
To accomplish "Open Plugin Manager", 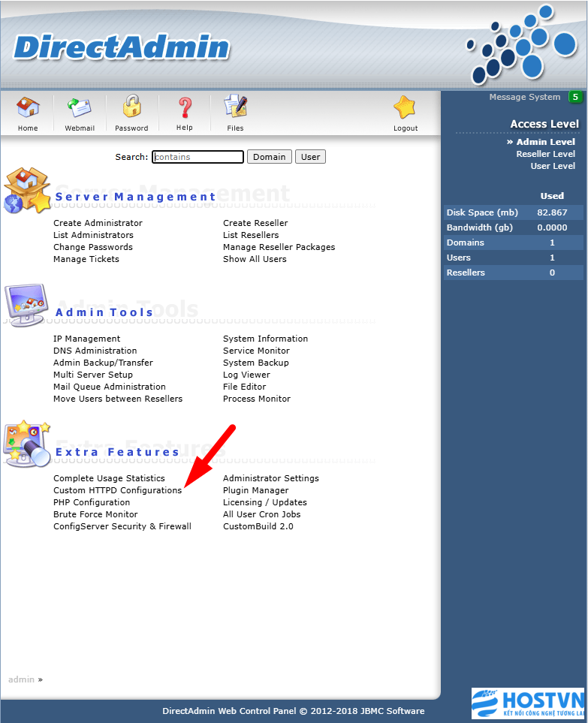I will tap(256, 490).
